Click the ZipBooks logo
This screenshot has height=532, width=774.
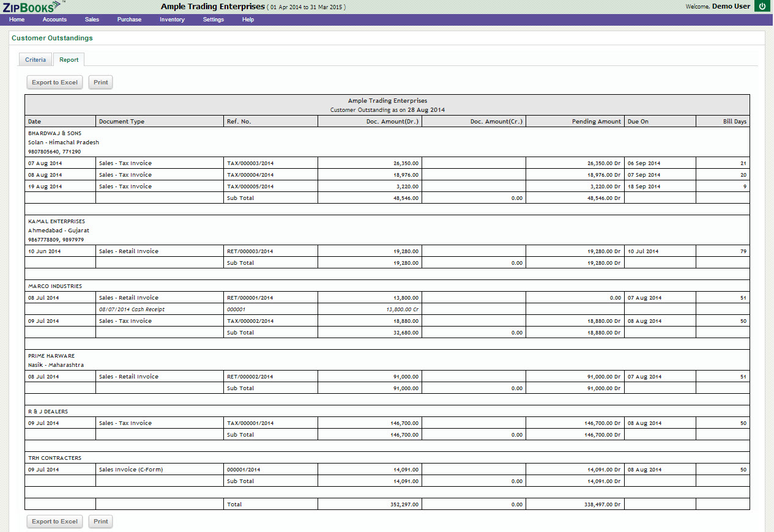[x=32, y=7]
